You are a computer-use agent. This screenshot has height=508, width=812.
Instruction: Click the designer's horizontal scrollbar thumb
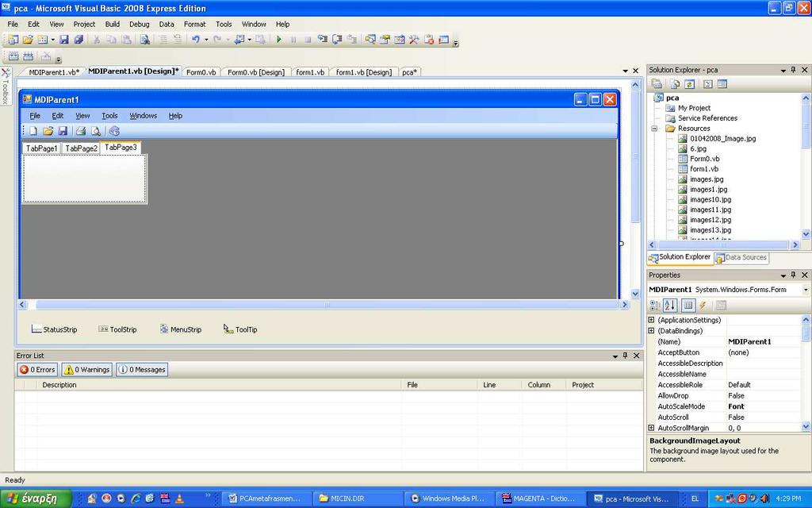(x=326, y=305)
